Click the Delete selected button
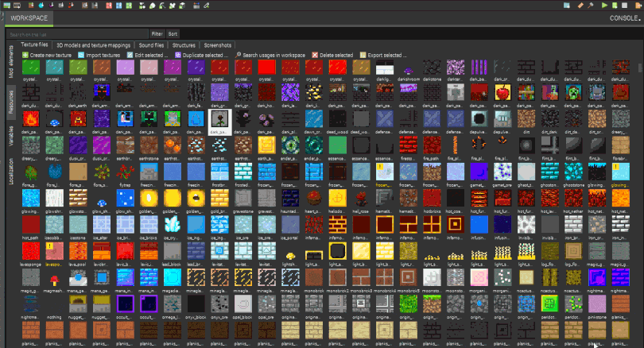 click(x=332, y=55)
